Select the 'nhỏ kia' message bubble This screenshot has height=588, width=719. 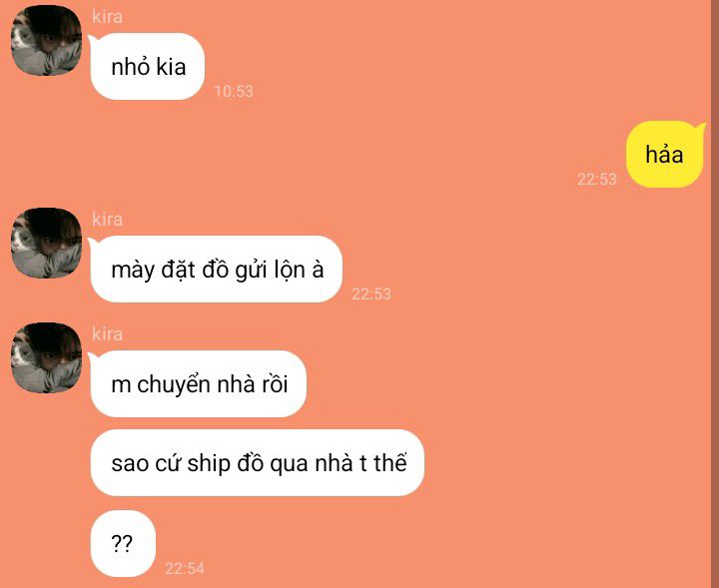pos(148,67)
